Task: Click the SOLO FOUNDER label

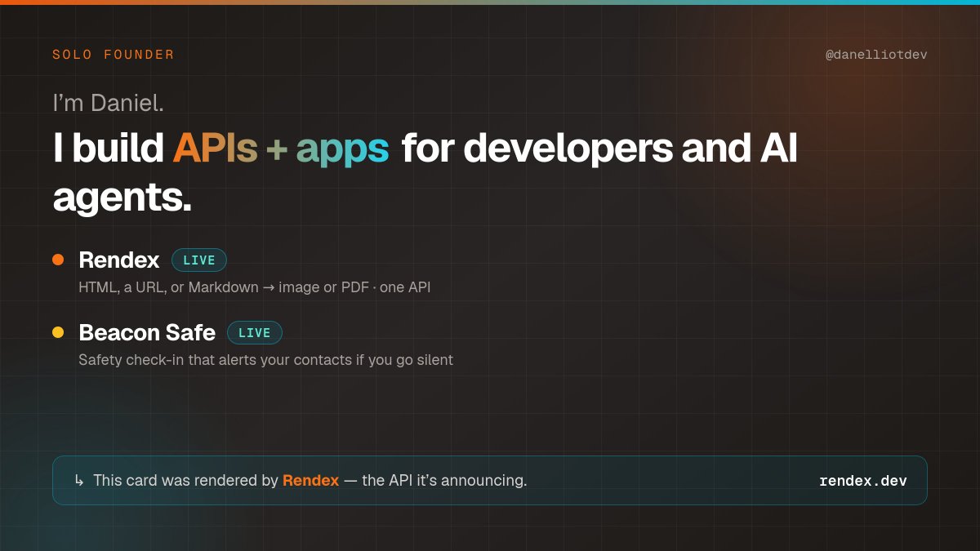Action: point(114,55)
